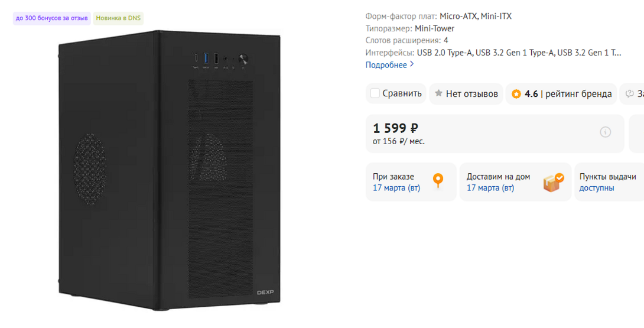The height and width of the screenshot is (328, 644).
Task: Click the date under "Доставим на дом"
Action: pos(490,188)
